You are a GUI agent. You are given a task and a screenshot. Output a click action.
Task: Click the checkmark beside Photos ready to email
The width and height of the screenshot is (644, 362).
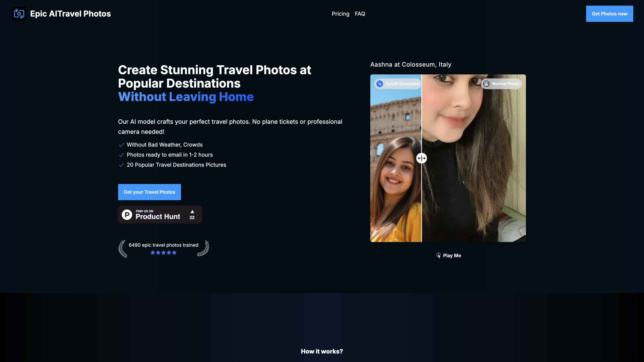(x=121, y=155)
